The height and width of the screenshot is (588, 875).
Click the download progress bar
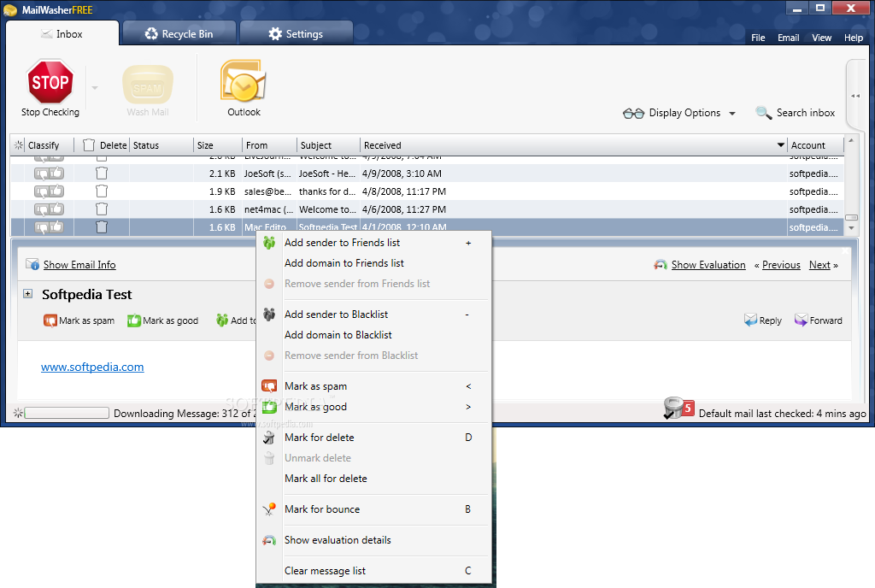[x=67, y=414]
